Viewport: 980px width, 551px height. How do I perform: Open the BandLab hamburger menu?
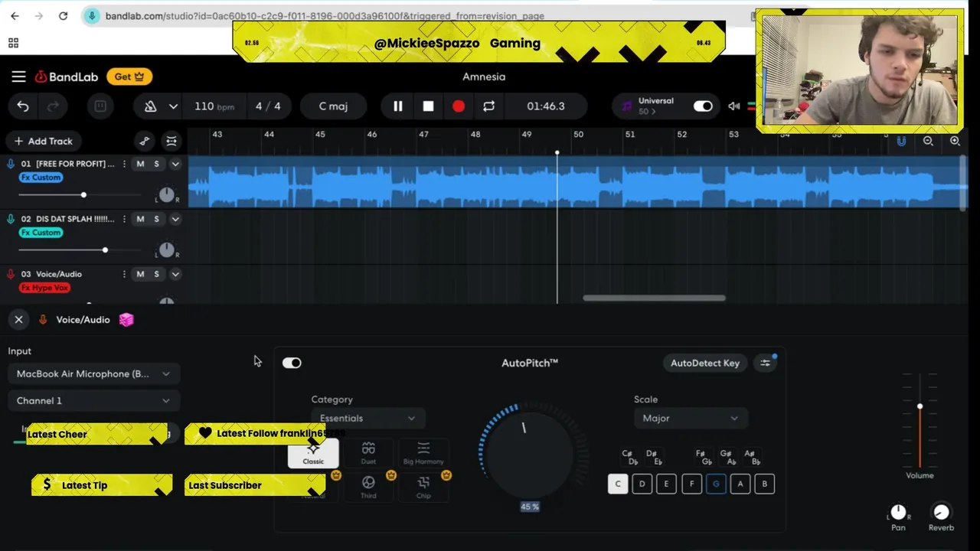click(18, 77)
